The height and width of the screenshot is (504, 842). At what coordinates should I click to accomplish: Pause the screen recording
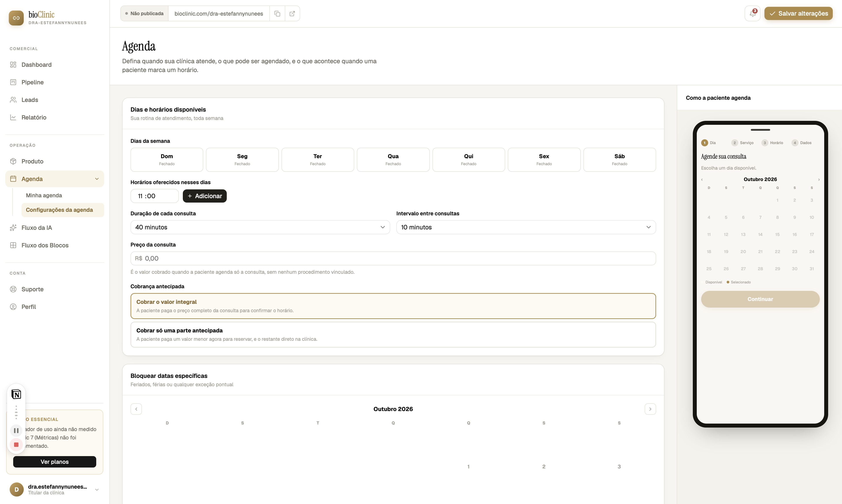(16, 431)
